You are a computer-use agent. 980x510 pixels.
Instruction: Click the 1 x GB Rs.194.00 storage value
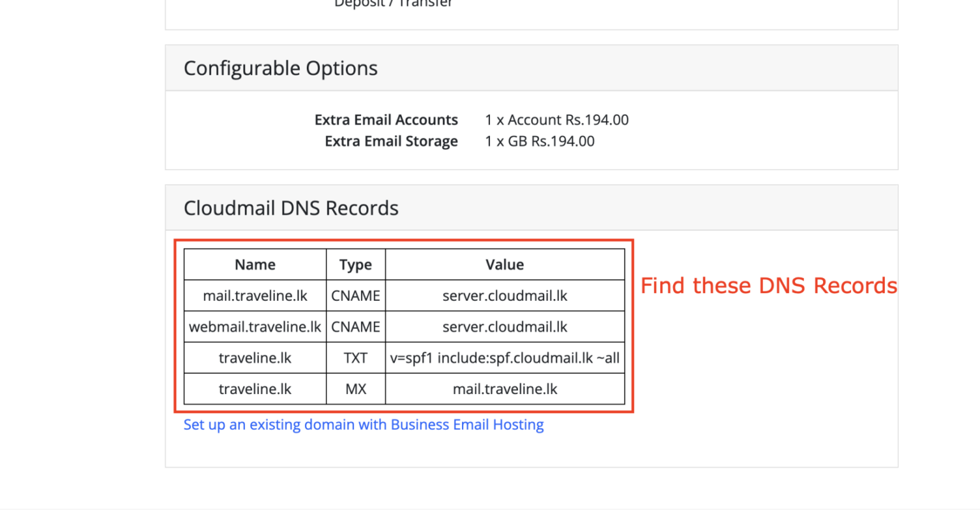pos(539,142)
